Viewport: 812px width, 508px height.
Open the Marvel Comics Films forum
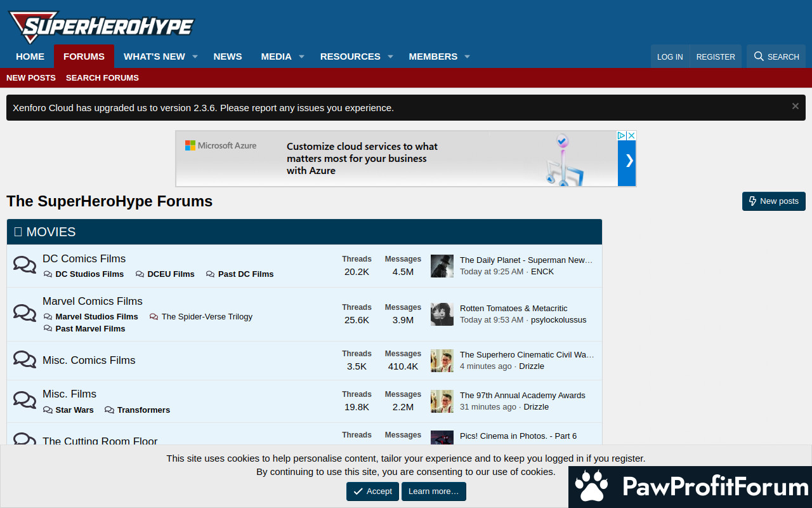[93, 301]
